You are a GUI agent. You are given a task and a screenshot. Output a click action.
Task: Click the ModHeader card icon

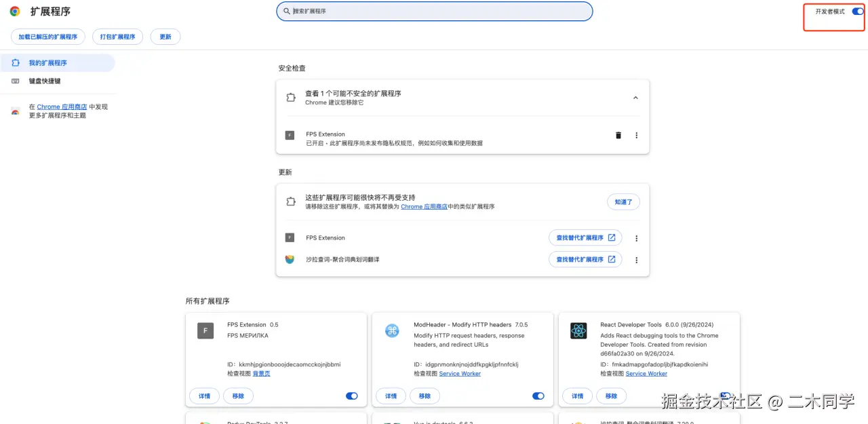[x=392, y=330]
